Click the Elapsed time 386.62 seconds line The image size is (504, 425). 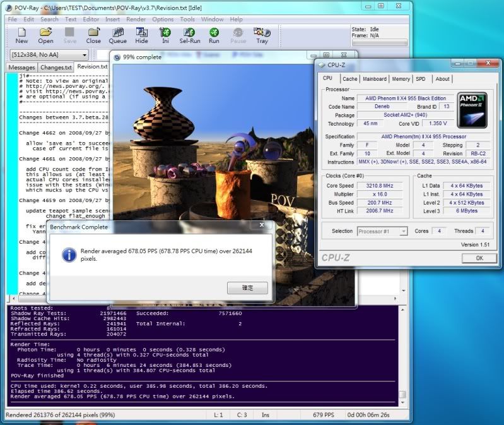[x=56, y=392]
